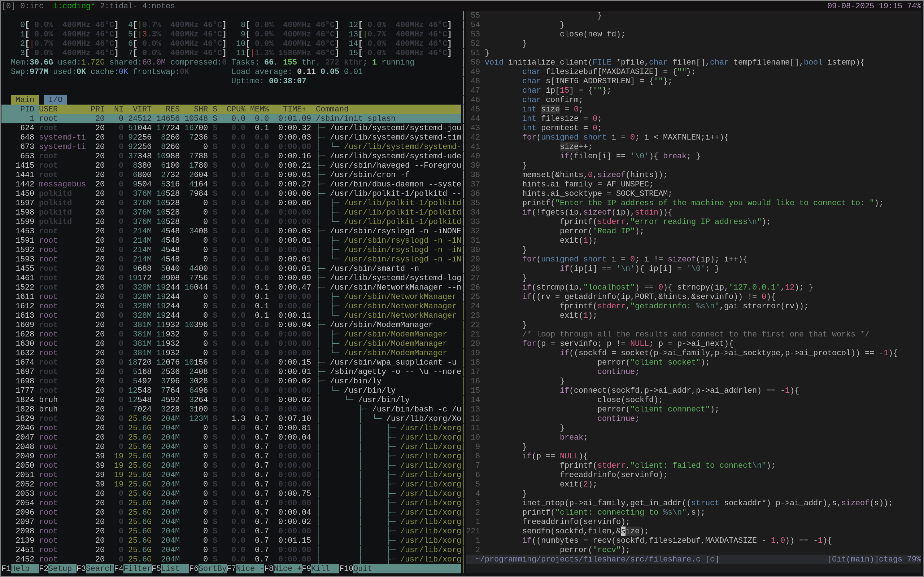Apply a process Filter
Screen dimensions: 924x577
click(x=134, y=568)
